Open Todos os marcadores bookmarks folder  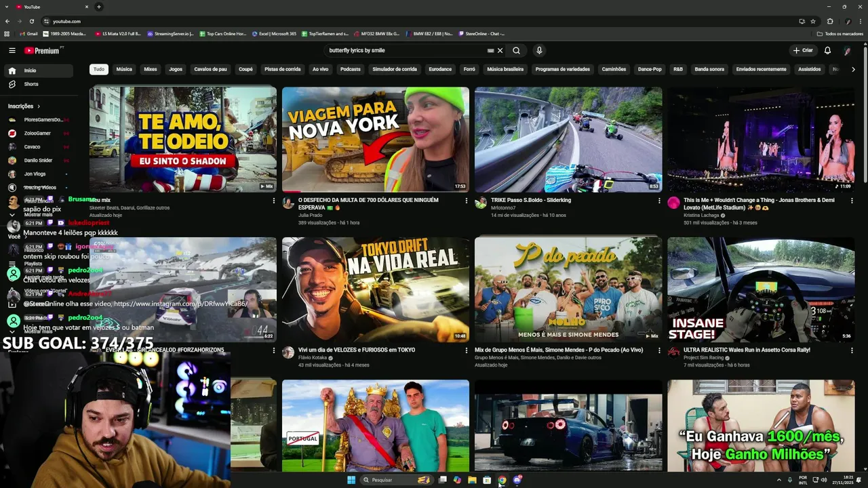[x=840, y=33]
